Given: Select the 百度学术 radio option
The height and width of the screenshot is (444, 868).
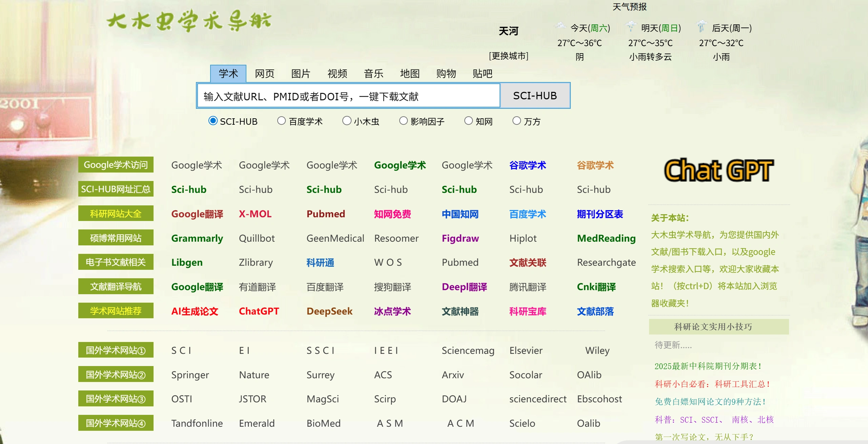Looking at the screenshot, I should 281,121.
